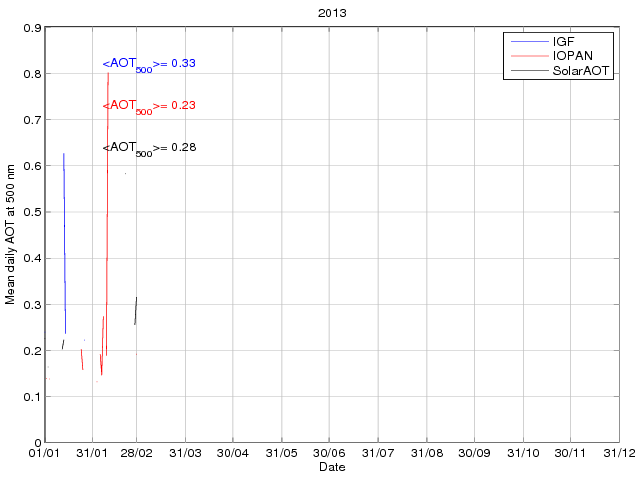Click the red IOPAN legend line sample
The width and height of the screenshot is (640, 480).
[x=529, y=56]
